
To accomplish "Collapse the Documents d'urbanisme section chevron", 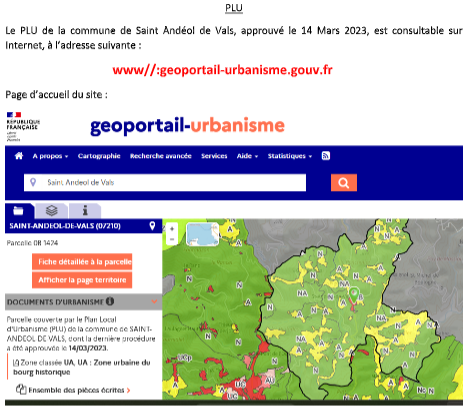I will (x=154, y=302).
